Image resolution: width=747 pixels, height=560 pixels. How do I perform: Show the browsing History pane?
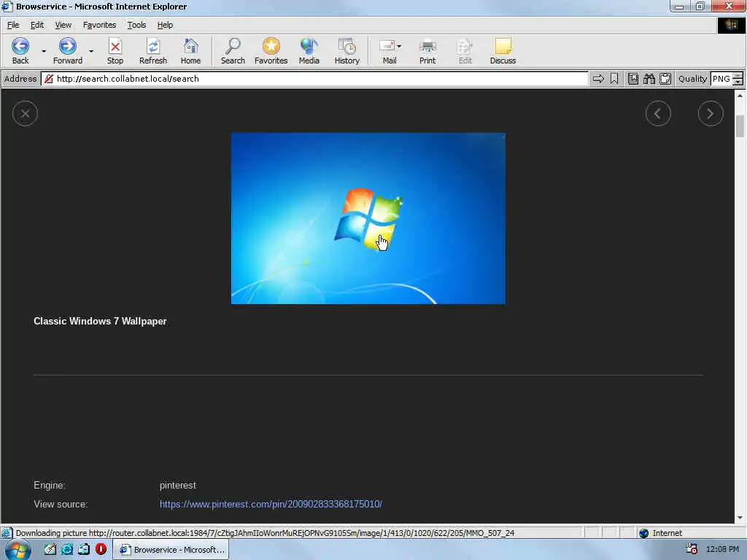point(347,51)
